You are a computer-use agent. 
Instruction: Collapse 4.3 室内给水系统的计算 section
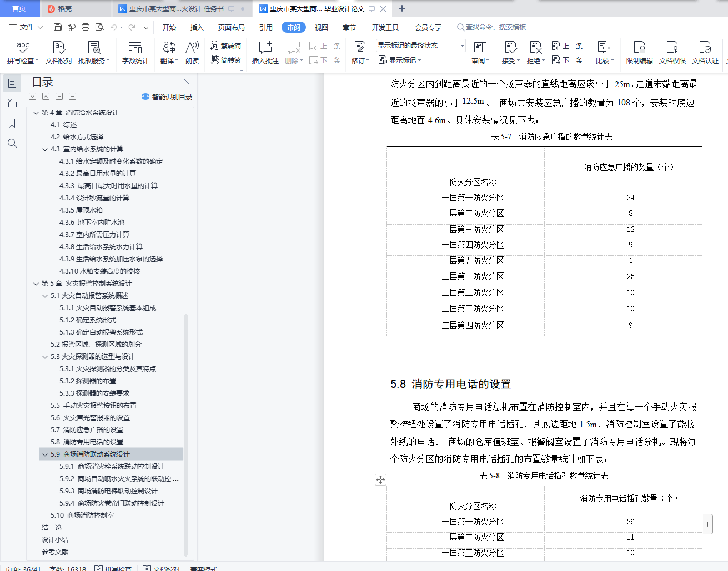(x=45, y=149)
